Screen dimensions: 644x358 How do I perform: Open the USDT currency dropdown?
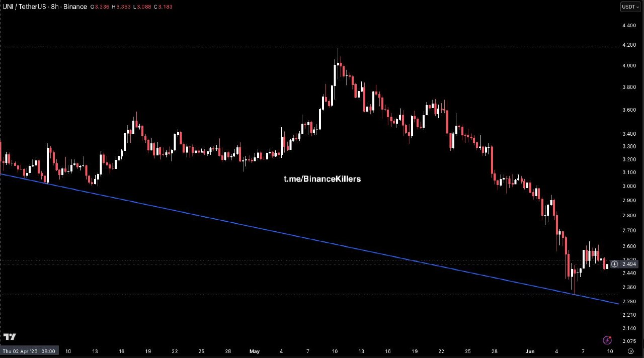point(630,7)
